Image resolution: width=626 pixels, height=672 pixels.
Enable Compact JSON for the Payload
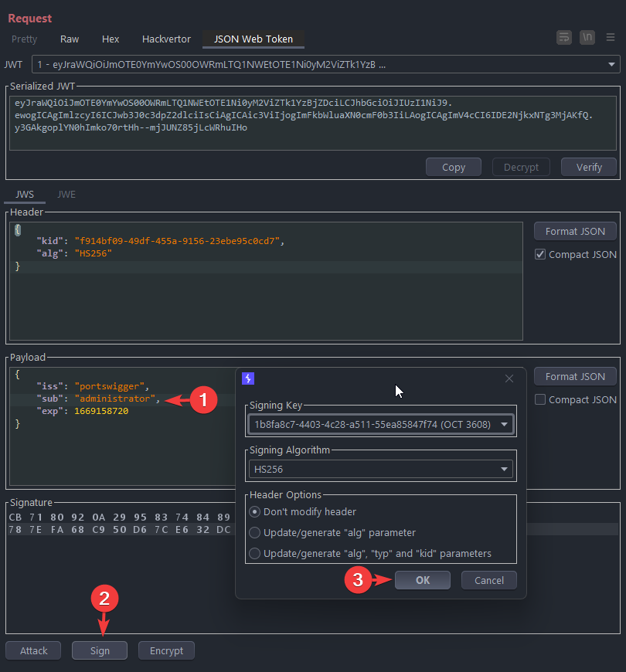point(541,399)
